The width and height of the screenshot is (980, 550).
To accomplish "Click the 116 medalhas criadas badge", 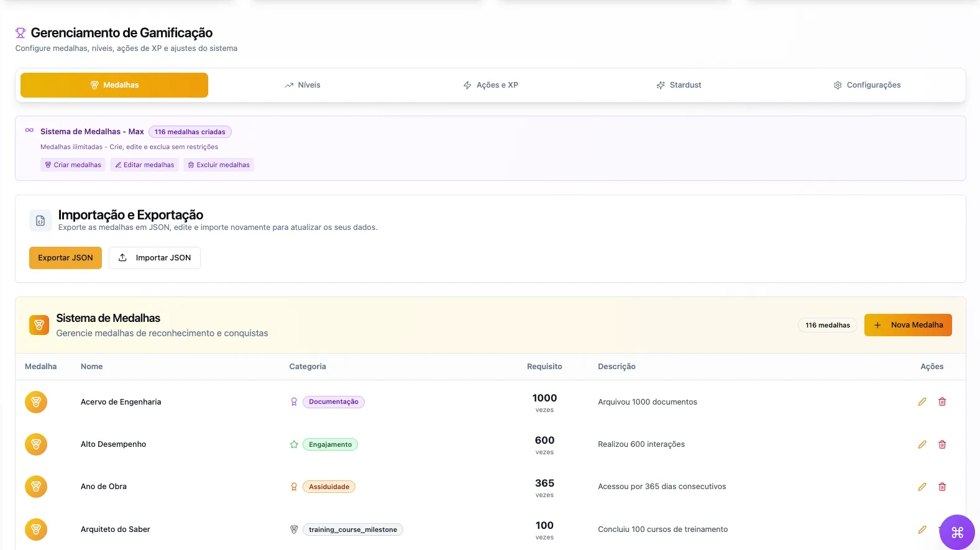I will [x=190, y=132].
